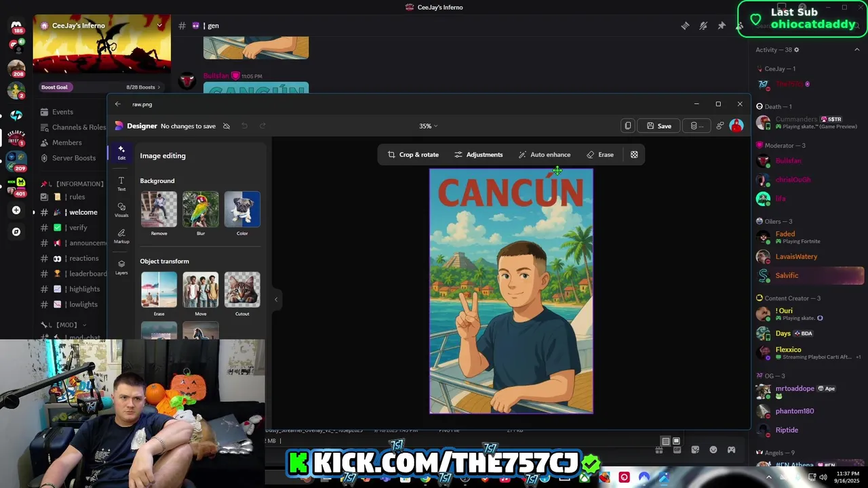Open the Designer profile avatar

[736, 125]
